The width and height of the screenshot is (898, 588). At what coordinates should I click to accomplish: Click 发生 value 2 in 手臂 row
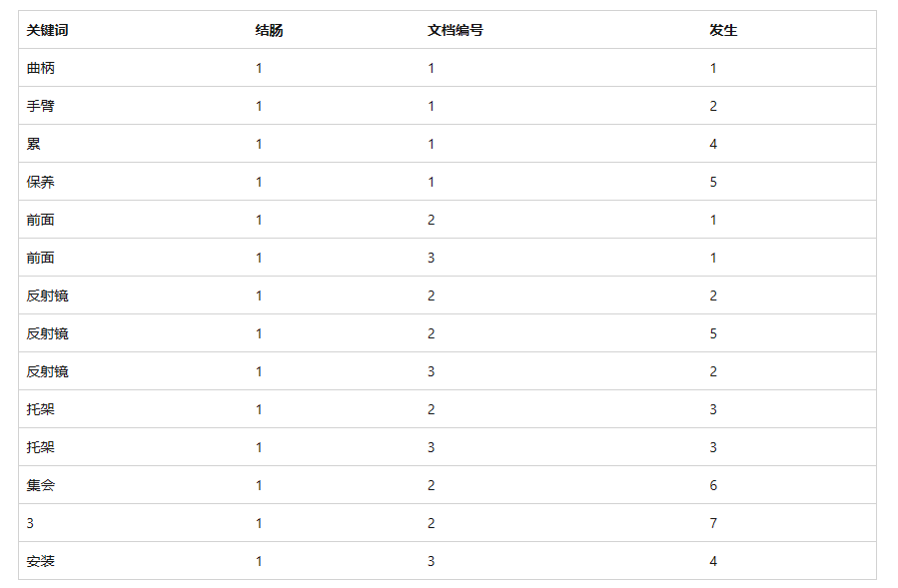click(713, 106)
